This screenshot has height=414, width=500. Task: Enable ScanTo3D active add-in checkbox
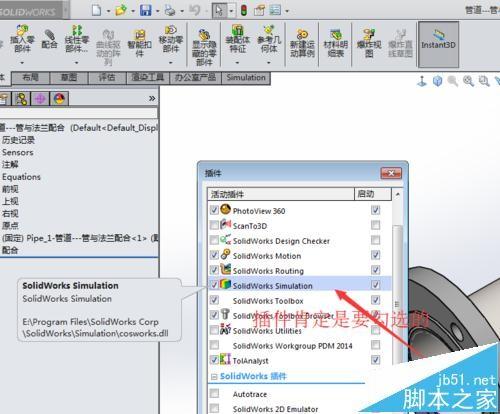point(214,225)
